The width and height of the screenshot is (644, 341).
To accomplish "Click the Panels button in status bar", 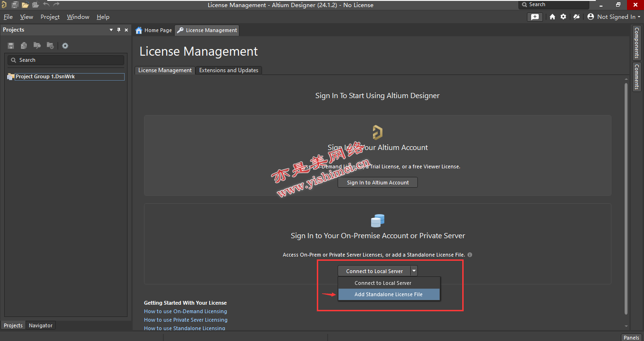I will click(631, 337).
